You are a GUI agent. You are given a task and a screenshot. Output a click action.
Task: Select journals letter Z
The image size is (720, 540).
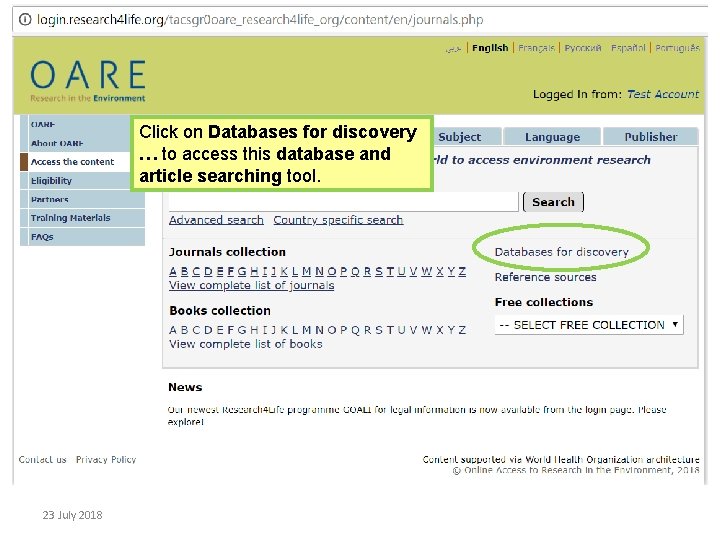[x=462, y=271]
